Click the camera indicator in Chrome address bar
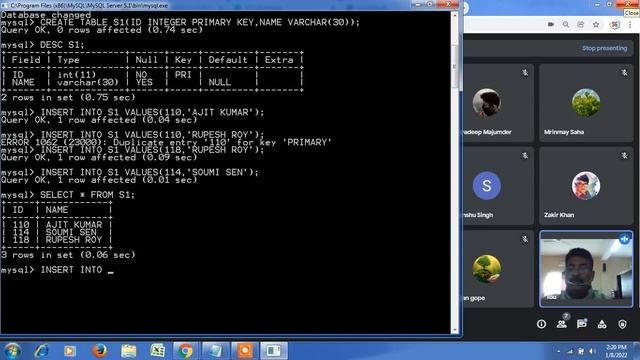Viewport: 640px width, 360px height. pyautogui.click(x=551, y=24)
